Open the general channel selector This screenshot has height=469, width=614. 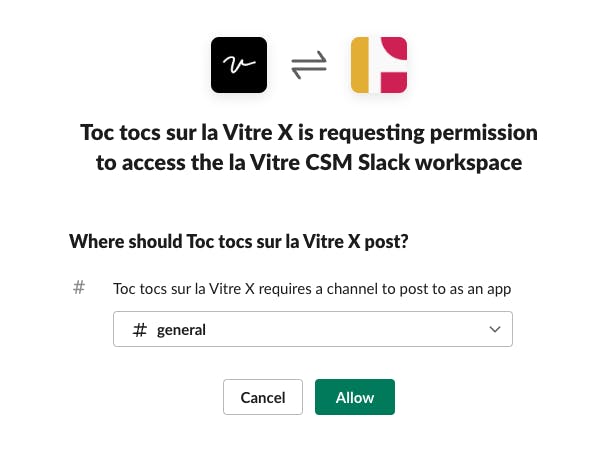313,329
